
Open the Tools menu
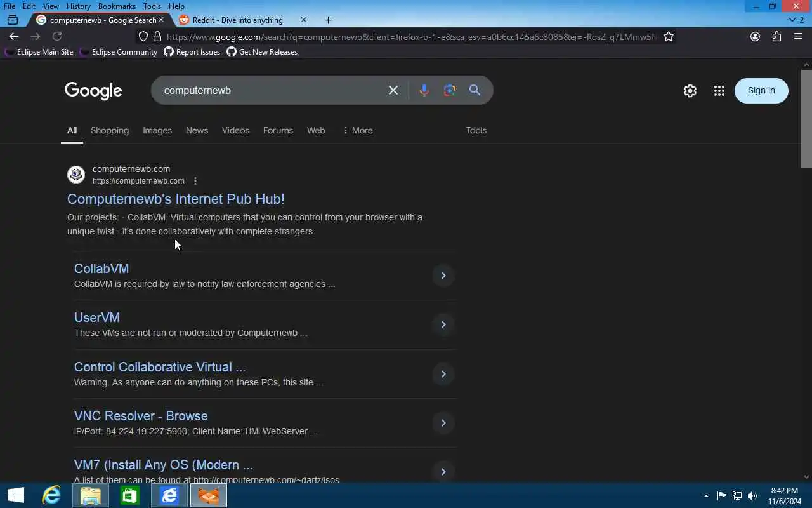coord(152,6)
